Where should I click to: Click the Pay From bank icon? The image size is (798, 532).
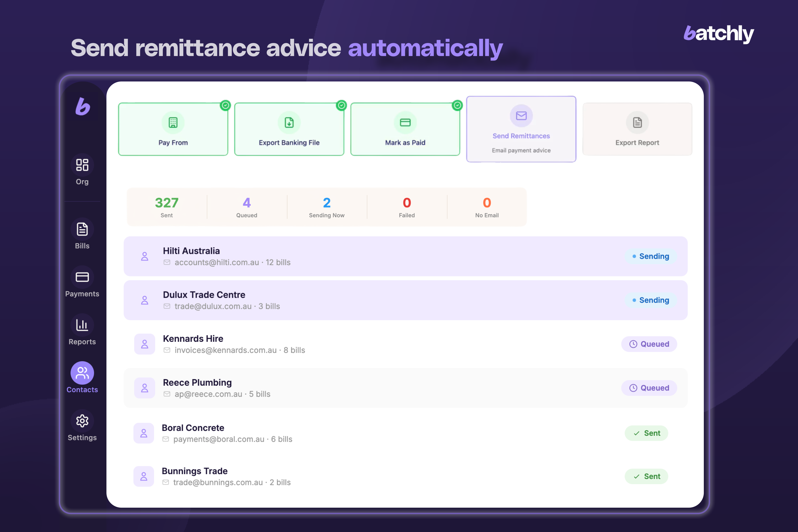click(x=173, y=123)
